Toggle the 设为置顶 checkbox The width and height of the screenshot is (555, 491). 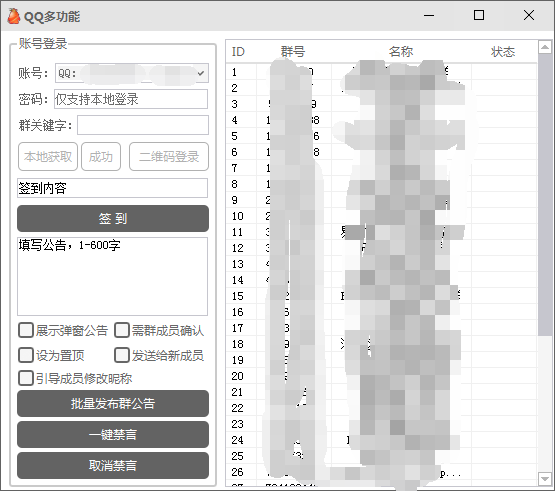[26, 355]
